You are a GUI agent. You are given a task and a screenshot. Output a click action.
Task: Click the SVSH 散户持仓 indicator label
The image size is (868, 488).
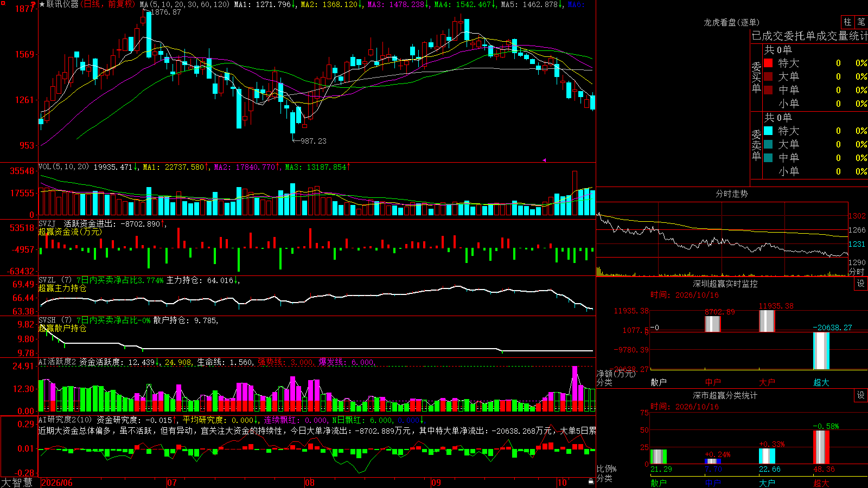[54, 320]
